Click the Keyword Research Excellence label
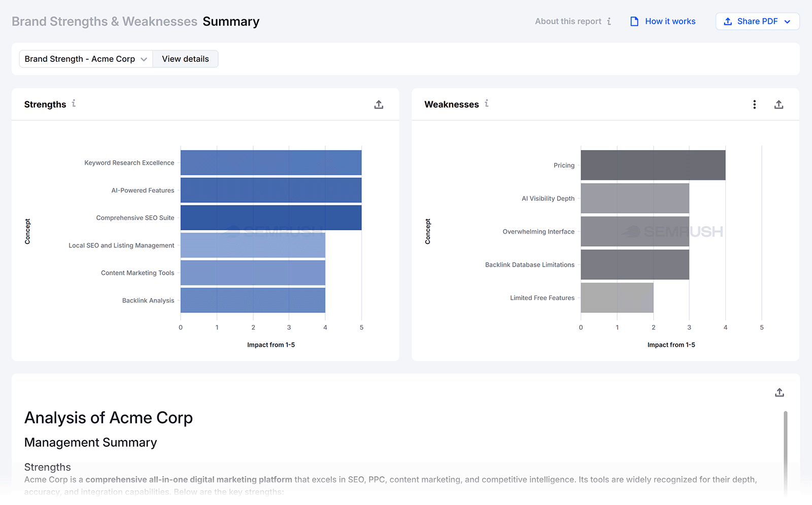The image size is (812, 505). 129,163
